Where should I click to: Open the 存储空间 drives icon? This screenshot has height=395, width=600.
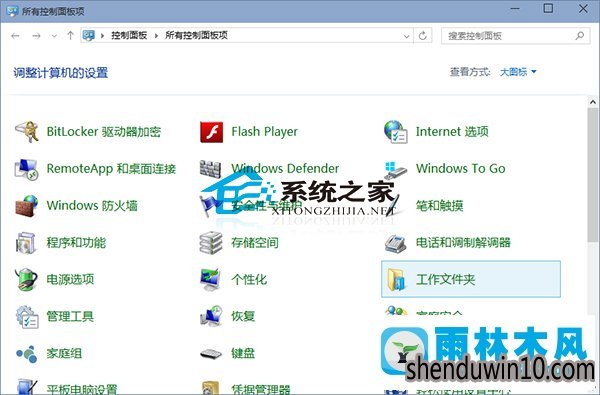pyautogui.click(x=211, y=243)
